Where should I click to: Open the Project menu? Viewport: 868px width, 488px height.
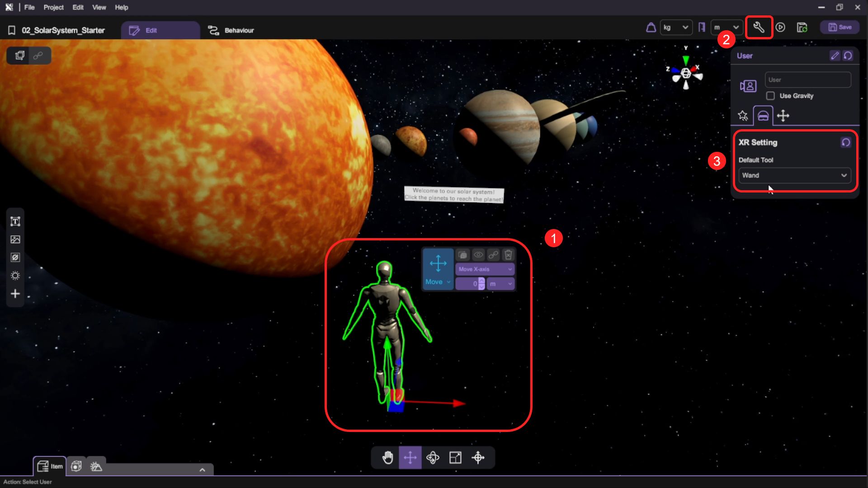(x=53, y=7)
